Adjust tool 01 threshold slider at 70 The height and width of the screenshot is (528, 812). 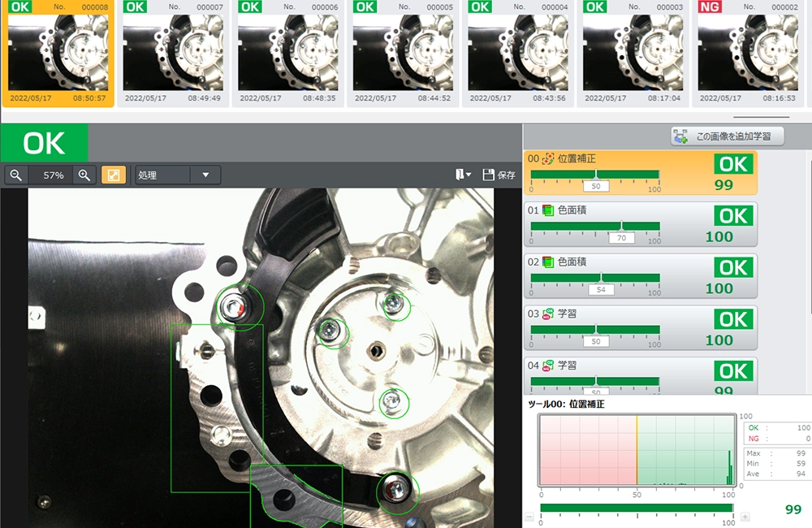point(621,238)
